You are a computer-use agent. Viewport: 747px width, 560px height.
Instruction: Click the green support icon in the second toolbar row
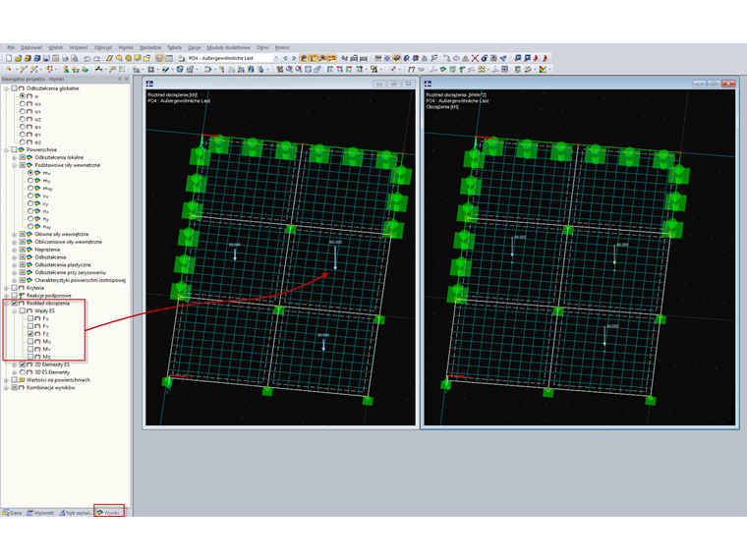(x=66, y=70)
